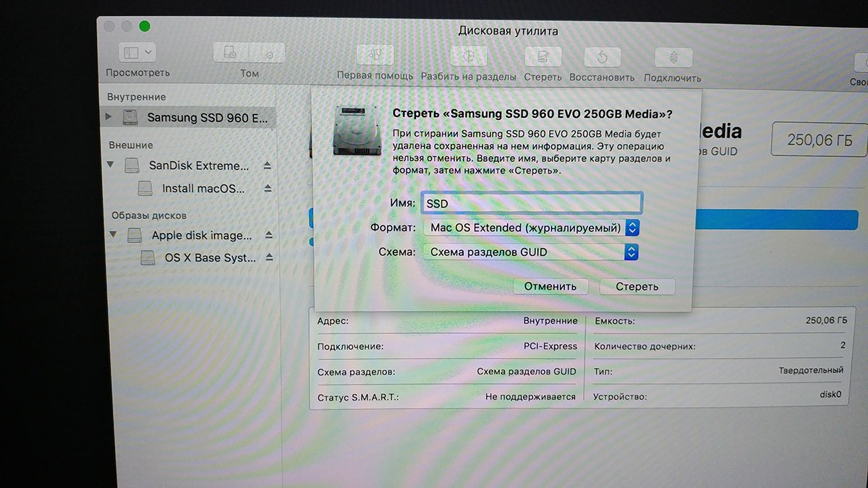Viewport: 868px width, 488px height.
Task: Click the Подключить toolbar label
Action: [673, 78]
